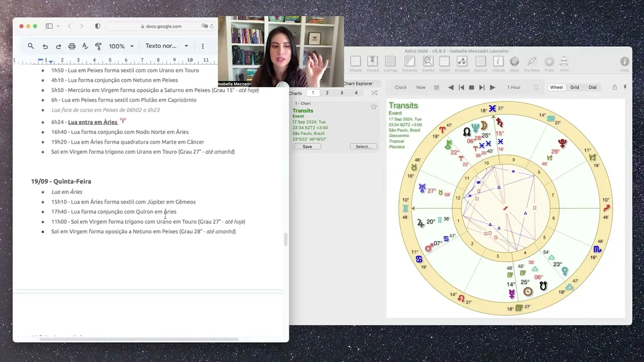Toggle the Clock button

[x=401, y=87]
